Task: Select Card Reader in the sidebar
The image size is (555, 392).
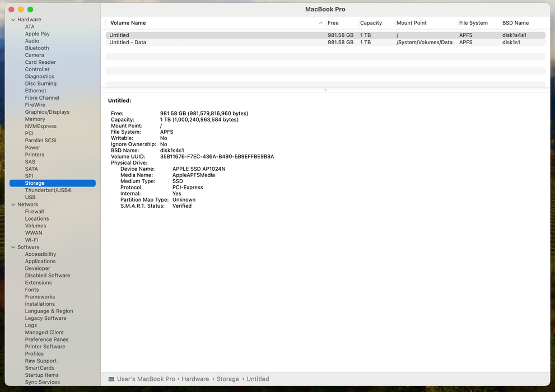Action: (x=40, y=62)
